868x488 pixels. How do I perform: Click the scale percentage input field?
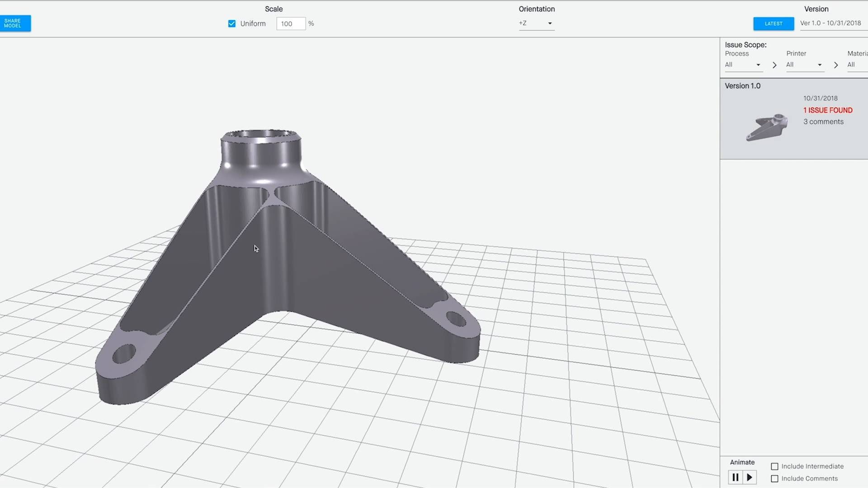[291, 23]
